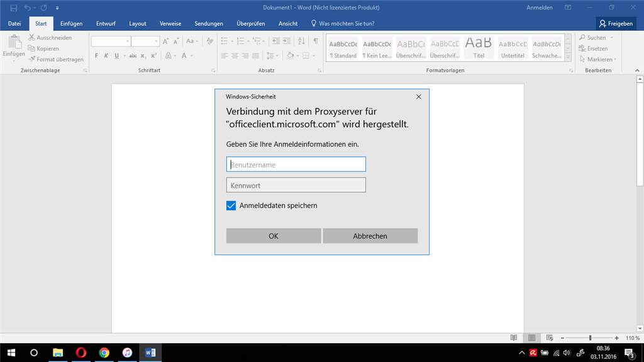Select the Titel style in gallery

pos(479,48)
